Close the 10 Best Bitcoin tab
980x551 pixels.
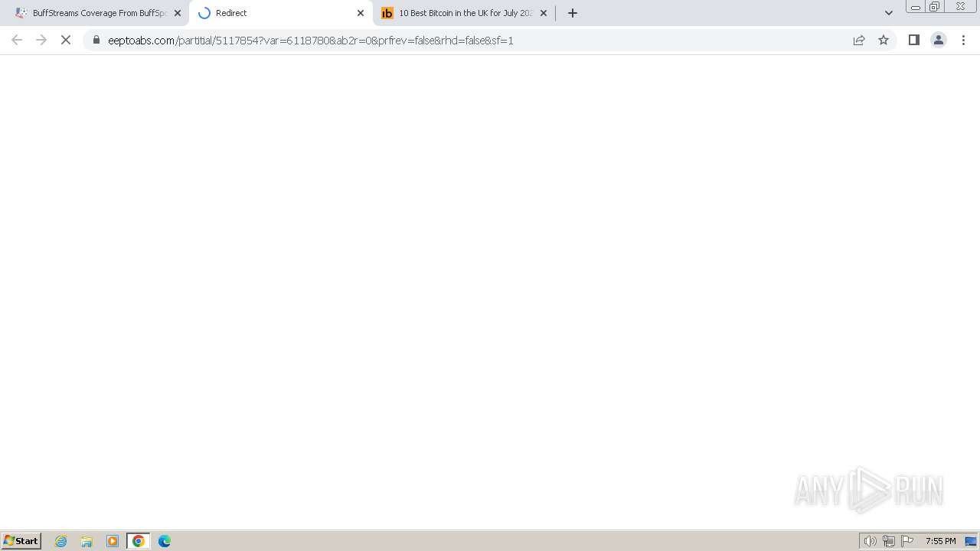coord(544,13)
